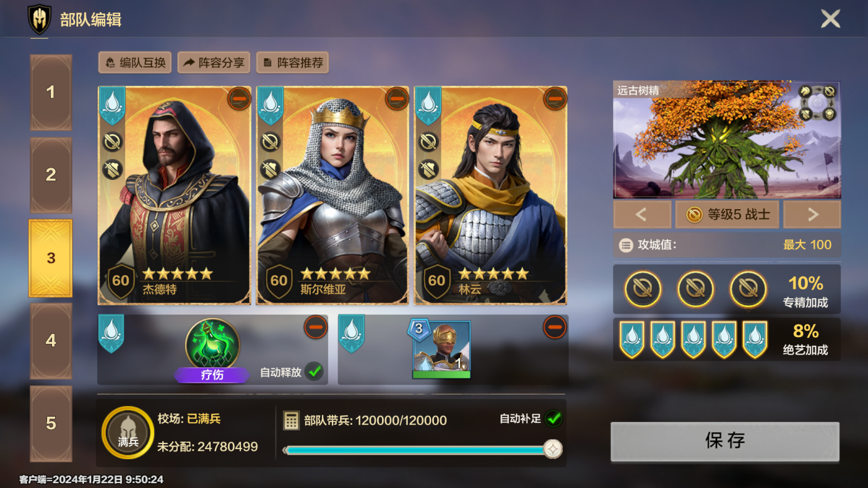Remove hero 杰德特 with minus icon
This screenshot has height=488, width=868.
coord(239,99)
